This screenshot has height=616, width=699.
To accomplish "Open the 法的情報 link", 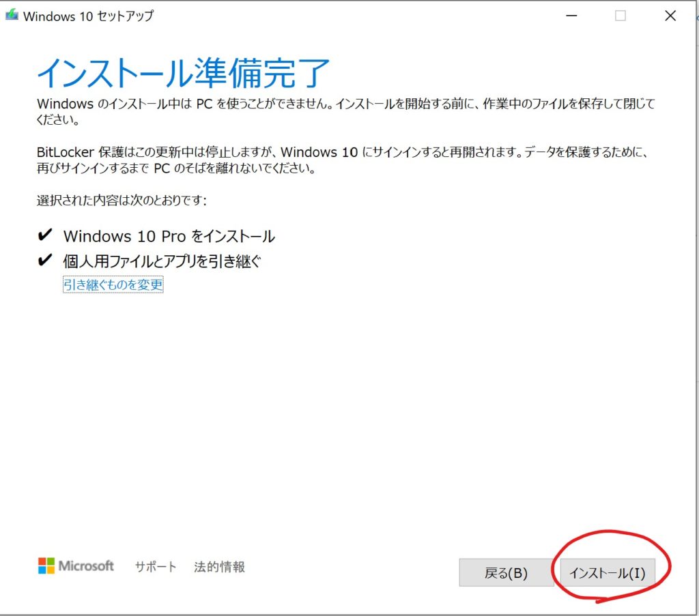I will pos(219,566).
